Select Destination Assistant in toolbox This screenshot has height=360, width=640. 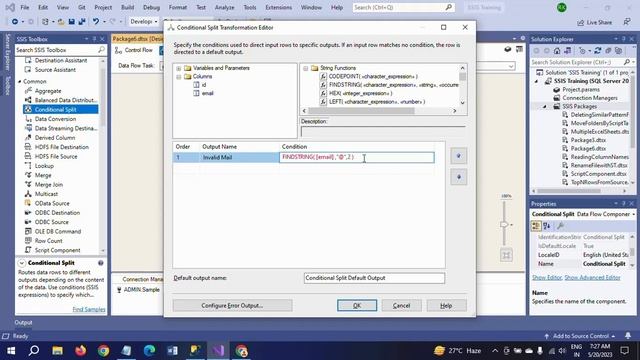point(61,60)
